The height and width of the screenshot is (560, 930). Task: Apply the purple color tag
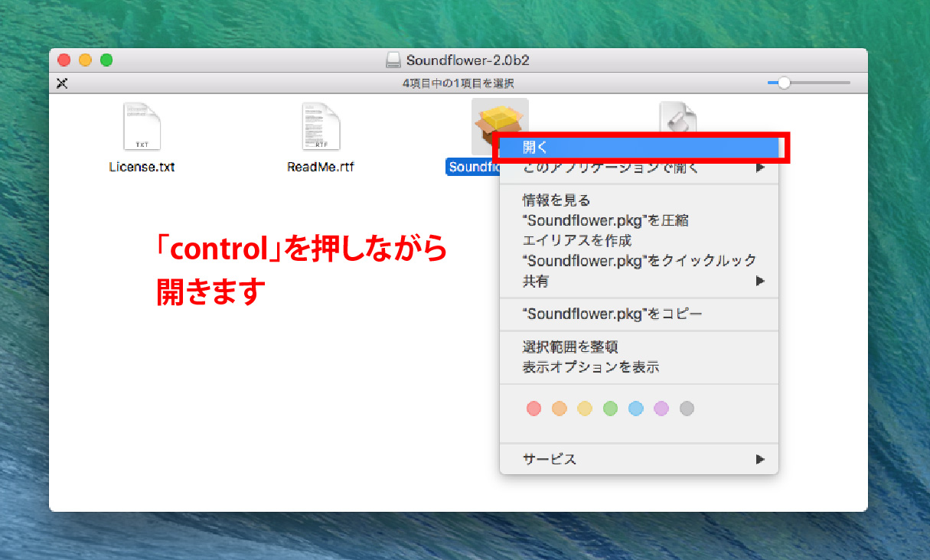point(661,409)
